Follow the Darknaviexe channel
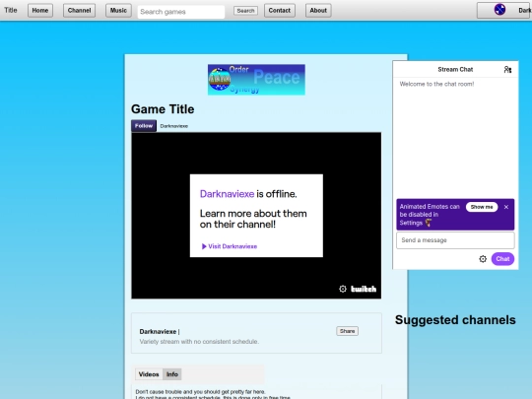This screenshot has height=399, width=532. (144, 126)
